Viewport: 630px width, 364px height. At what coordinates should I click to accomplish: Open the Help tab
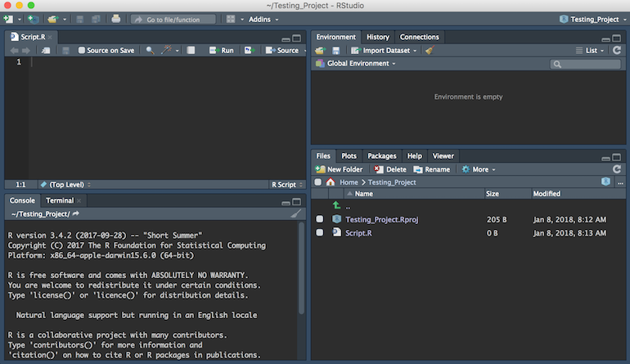[414, 156]
